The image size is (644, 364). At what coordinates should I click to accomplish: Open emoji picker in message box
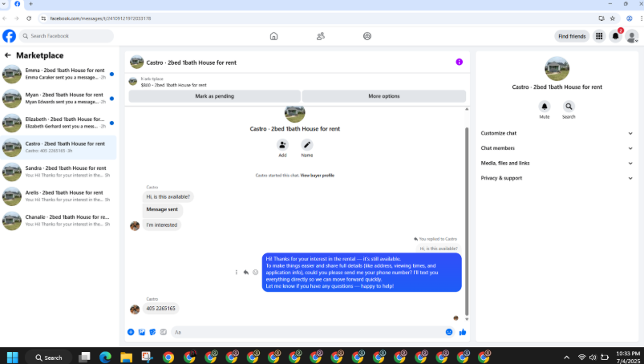[449, 332]
